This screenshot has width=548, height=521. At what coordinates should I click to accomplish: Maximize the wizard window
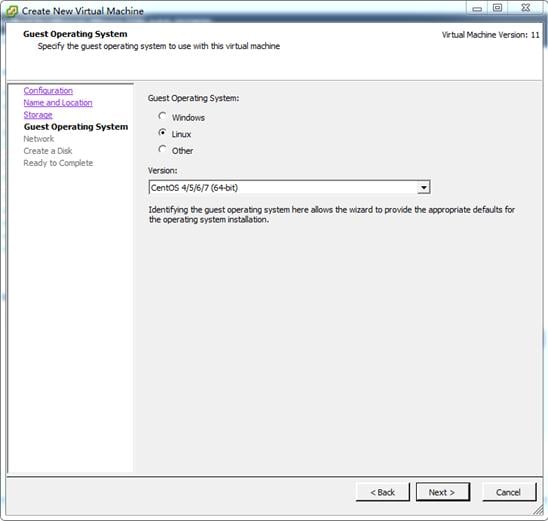[497, 8]
